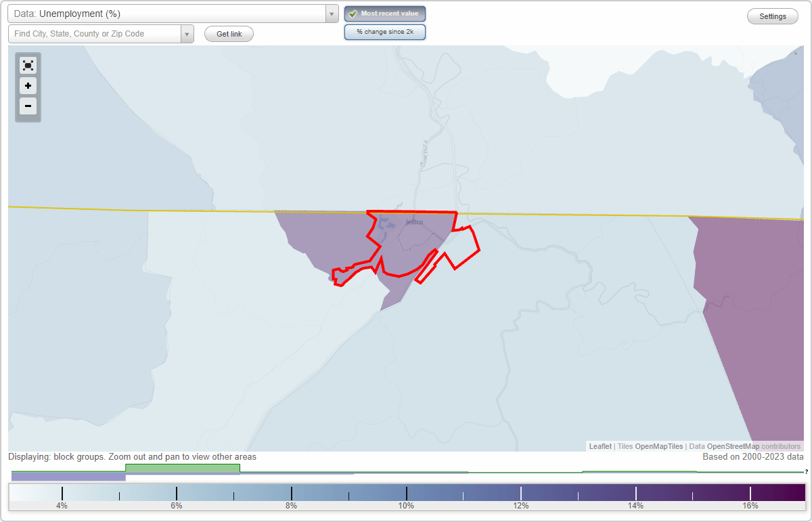The height and width of the screenshot is (522, 812).
Task: Expand the city search dropdown arrow
Action: tap(187, 33)
